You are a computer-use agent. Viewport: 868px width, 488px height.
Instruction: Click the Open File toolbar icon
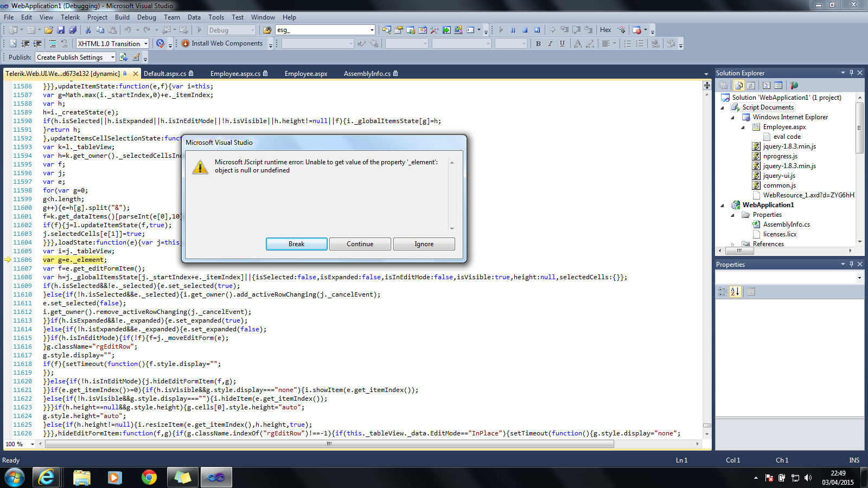pyautogui.click(x=49, y=30)
